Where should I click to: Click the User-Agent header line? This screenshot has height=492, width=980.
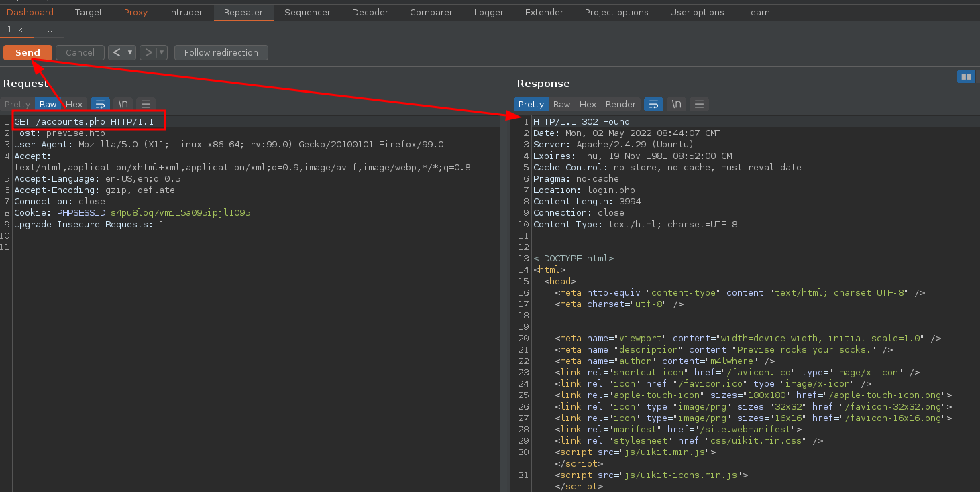coord(229,145)
